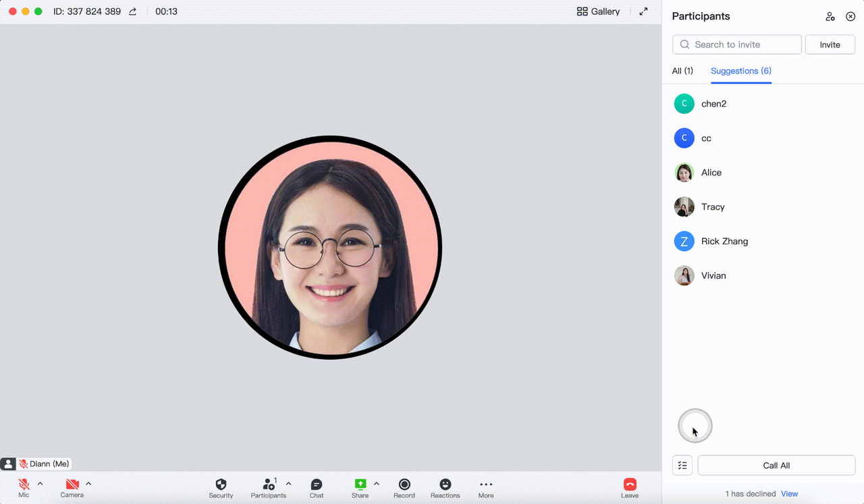Open the Suggestions (6) tab
The image size is (864, 504).
click(x=740, y=71)
